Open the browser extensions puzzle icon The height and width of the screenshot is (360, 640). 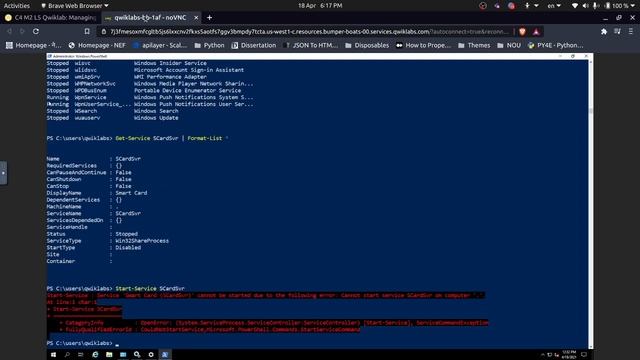604,31
